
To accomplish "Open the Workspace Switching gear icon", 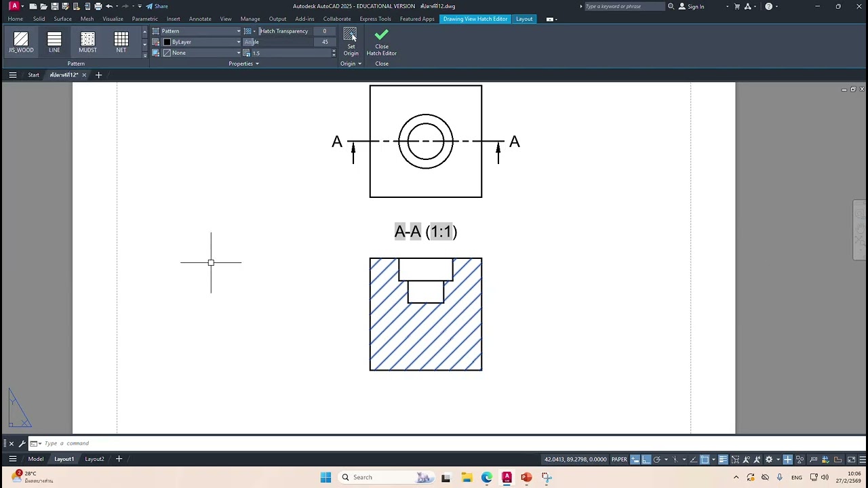I will 769,460.
